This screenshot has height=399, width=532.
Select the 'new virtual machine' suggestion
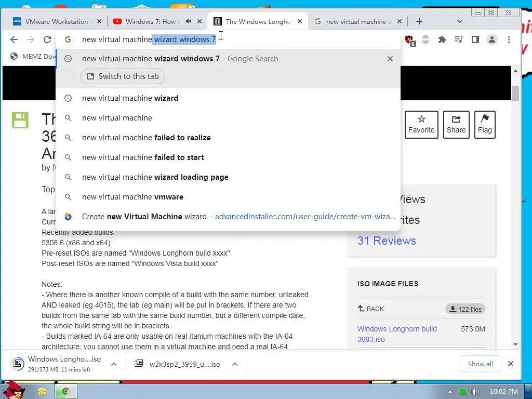click(228, 118)
